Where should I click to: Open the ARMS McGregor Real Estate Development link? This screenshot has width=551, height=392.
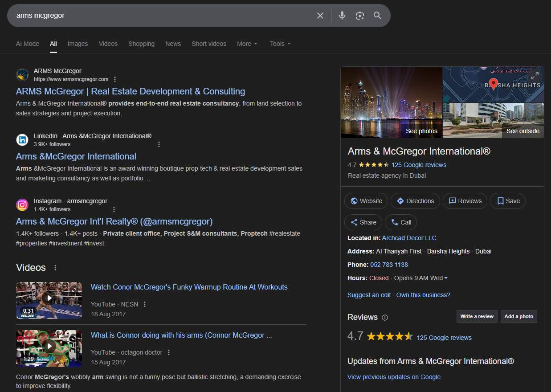[x=130, y=91]
